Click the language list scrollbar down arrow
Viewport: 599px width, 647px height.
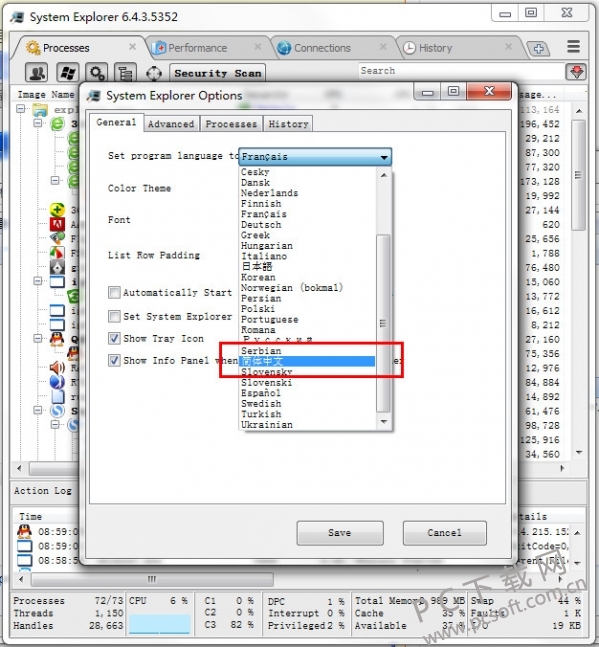[x=384, y=421]
